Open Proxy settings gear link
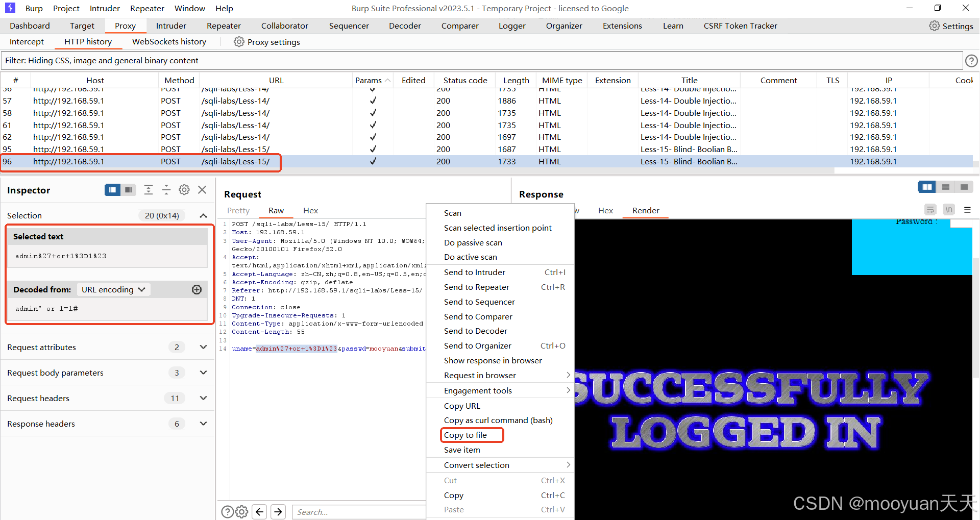980x520 pixels. pos(267,42)
